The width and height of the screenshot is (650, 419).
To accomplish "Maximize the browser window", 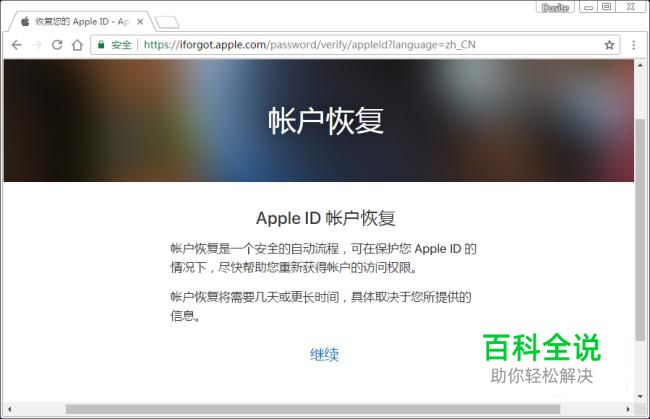I will pyautogui.click(x=606, y=7).
